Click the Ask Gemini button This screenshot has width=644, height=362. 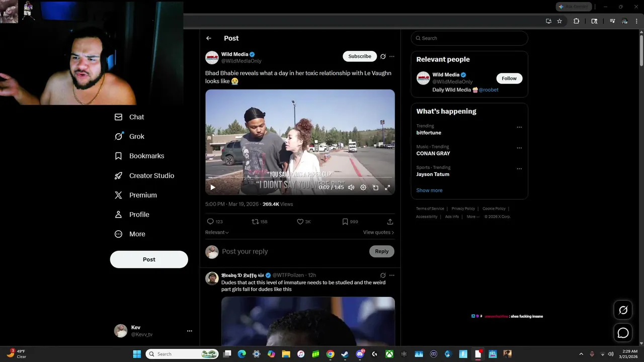(574, 7)
